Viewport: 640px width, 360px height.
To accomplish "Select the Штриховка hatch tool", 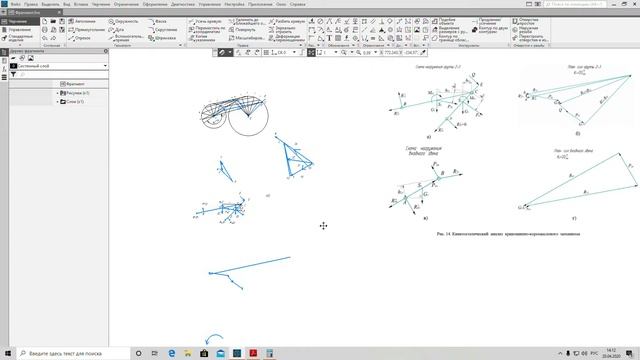I will [162, 38].
